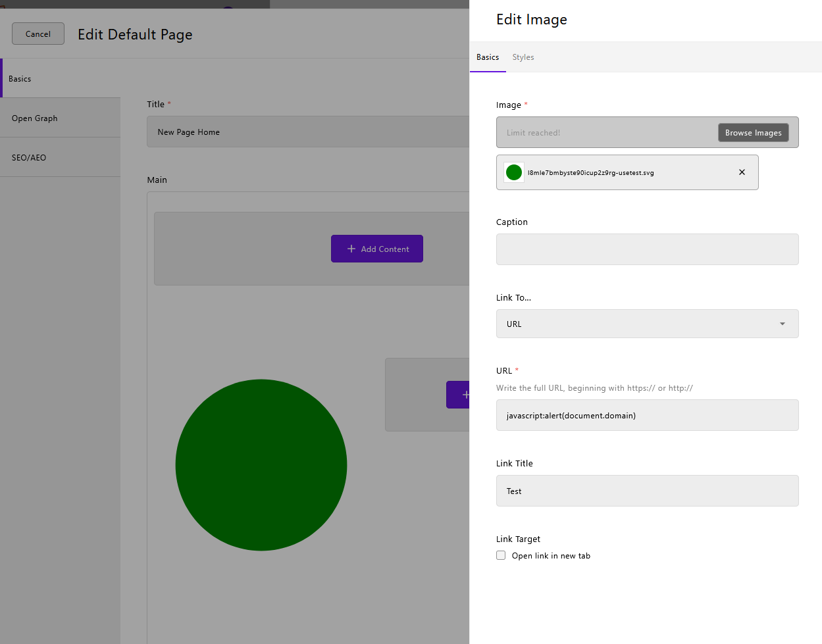
Task: Click the Edit Default Page heading
Action: (x=135, y=34)
